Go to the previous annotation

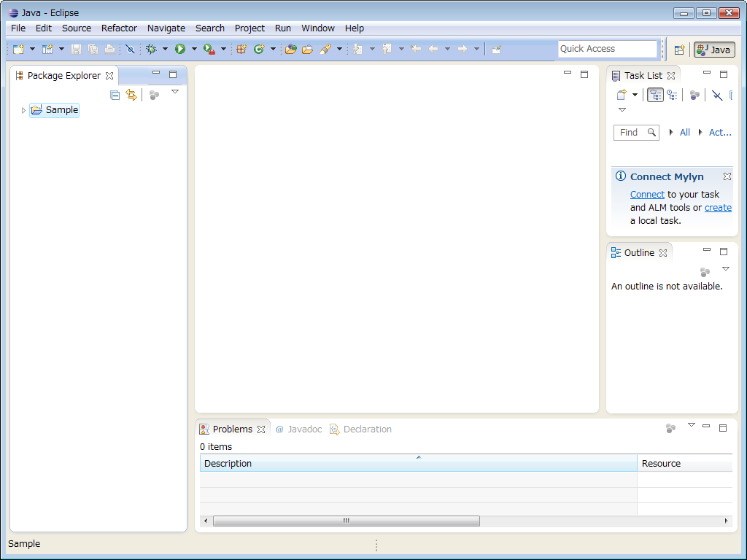387,49
